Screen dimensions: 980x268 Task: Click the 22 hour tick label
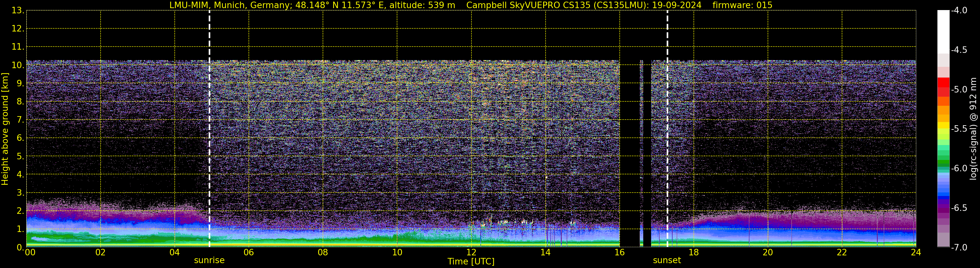[x=842, y=252]
